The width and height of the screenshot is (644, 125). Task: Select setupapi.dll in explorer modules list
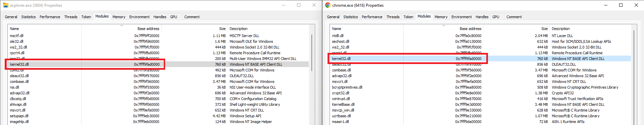[158, 116]
